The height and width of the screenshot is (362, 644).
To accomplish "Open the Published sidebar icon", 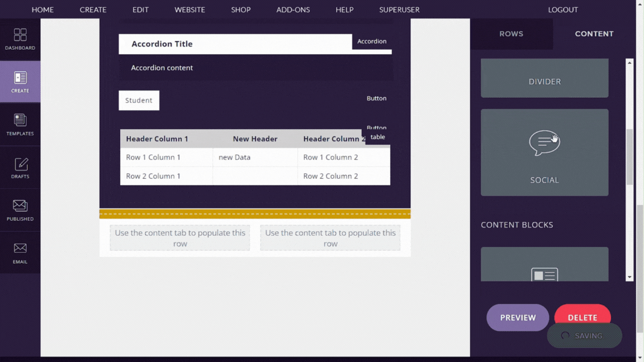I will click(20, 210).
